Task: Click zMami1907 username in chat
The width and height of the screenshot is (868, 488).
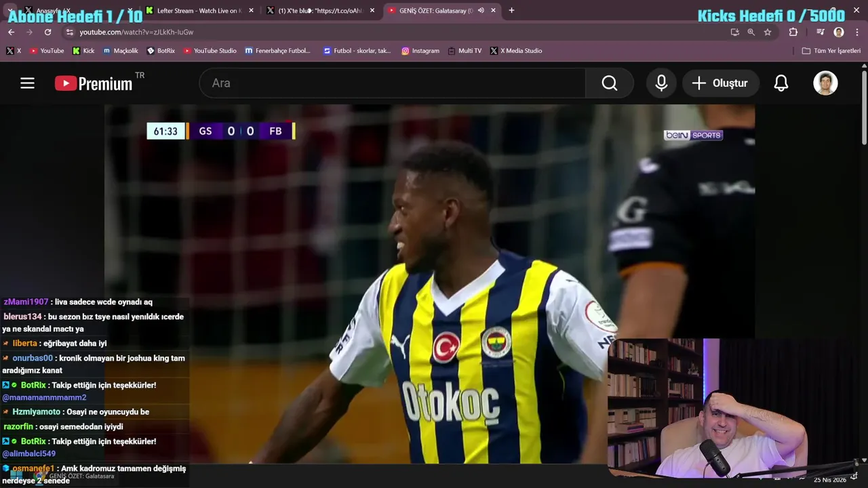Action: 26,302
